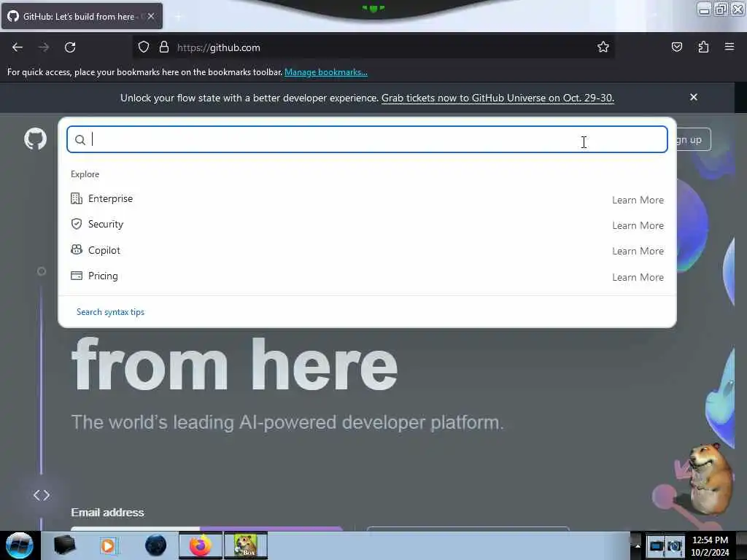The height and width of the screenshot is (560, 747).
Task: Open the dark globe taskbar icon
Action: [156, 545]
